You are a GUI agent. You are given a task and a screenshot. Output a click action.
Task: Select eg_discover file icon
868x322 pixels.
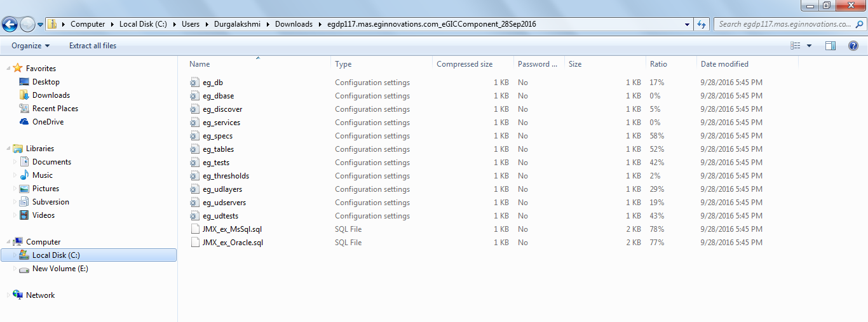click(194, 109)
